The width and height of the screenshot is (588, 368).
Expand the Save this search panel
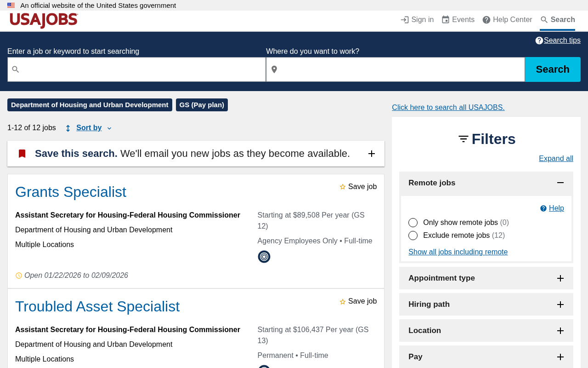(x=372, y=154)
